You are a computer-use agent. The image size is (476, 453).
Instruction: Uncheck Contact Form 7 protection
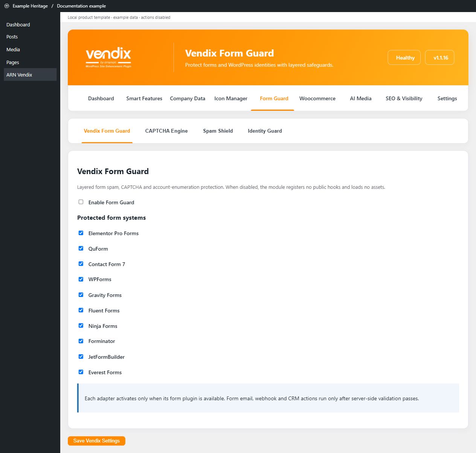pos(81,264)
